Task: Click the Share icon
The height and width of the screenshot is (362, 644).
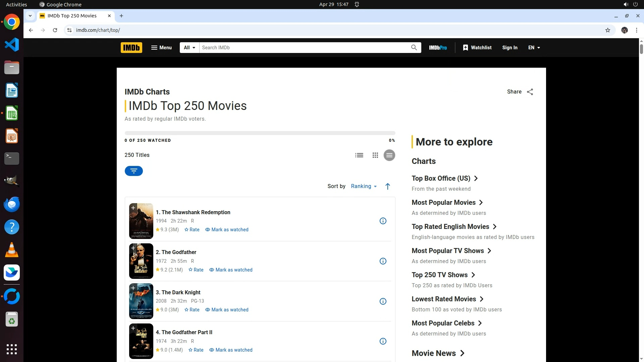Action: point(530,92)
